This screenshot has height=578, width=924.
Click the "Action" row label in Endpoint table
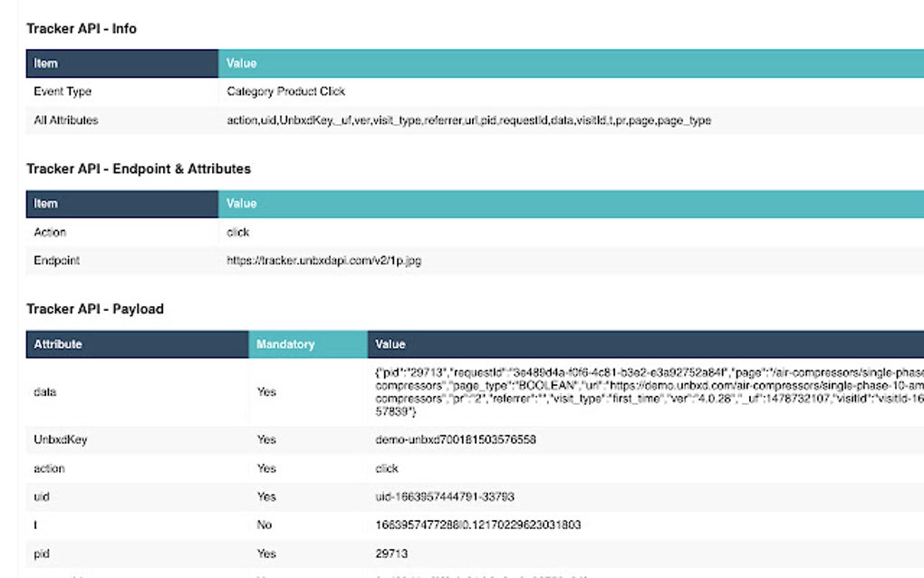(x=50, y=232)
